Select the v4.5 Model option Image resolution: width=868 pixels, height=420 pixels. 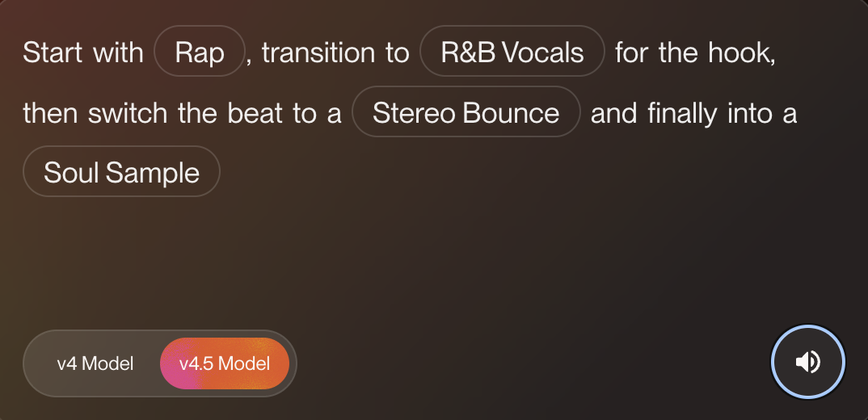[225, 363]
